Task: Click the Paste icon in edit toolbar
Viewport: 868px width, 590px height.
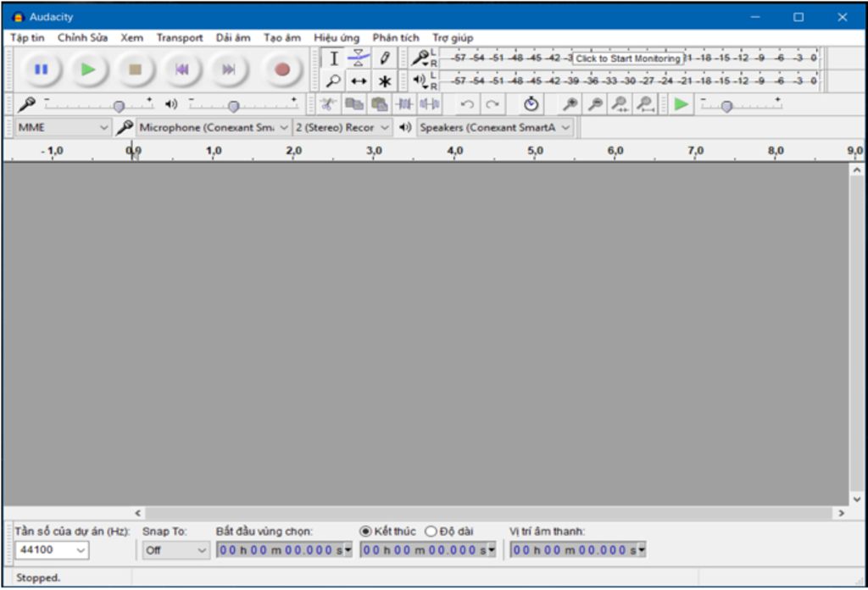Action: tap(379, 104)
